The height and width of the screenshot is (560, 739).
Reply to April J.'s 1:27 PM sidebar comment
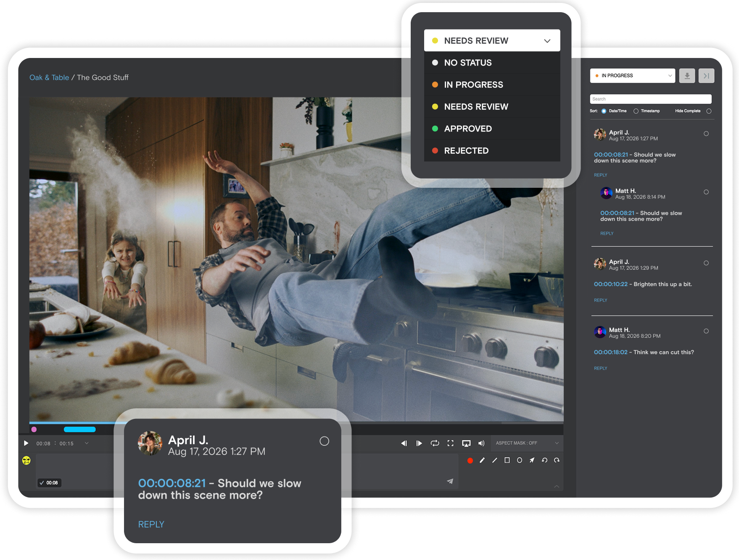click(600, 175)
